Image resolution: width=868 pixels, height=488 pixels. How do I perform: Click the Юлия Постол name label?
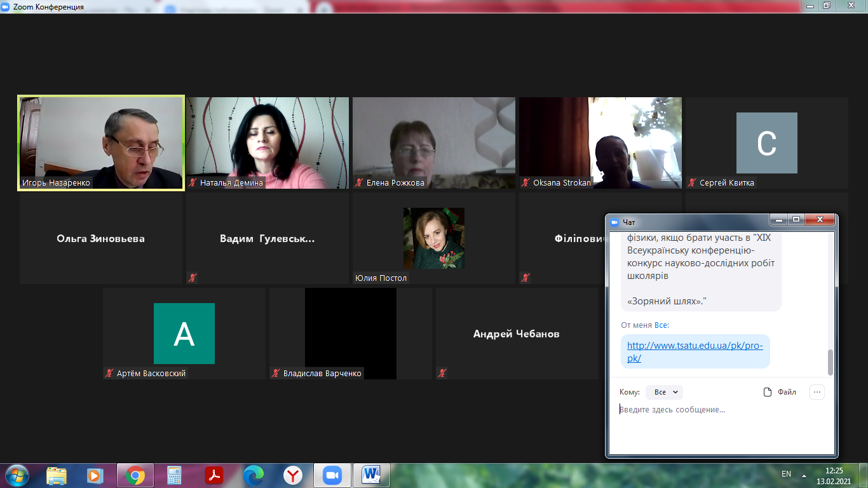[x=381, y=278]
